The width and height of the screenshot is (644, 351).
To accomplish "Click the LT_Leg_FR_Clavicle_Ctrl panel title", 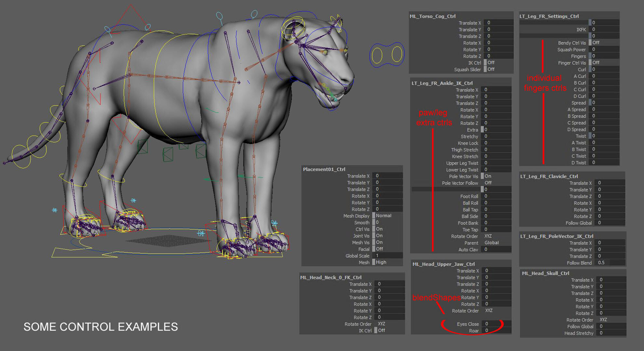I will click(549, 176).
